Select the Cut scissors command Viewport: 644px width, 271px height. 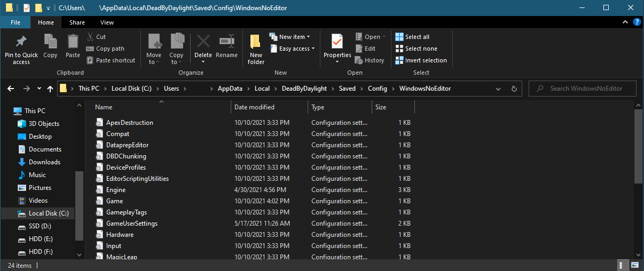pos(96,37)
